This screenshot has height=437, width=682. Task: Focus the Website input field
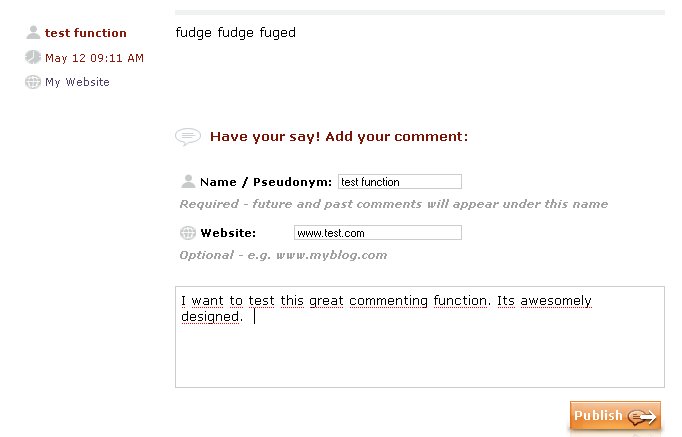pos(377,233)
